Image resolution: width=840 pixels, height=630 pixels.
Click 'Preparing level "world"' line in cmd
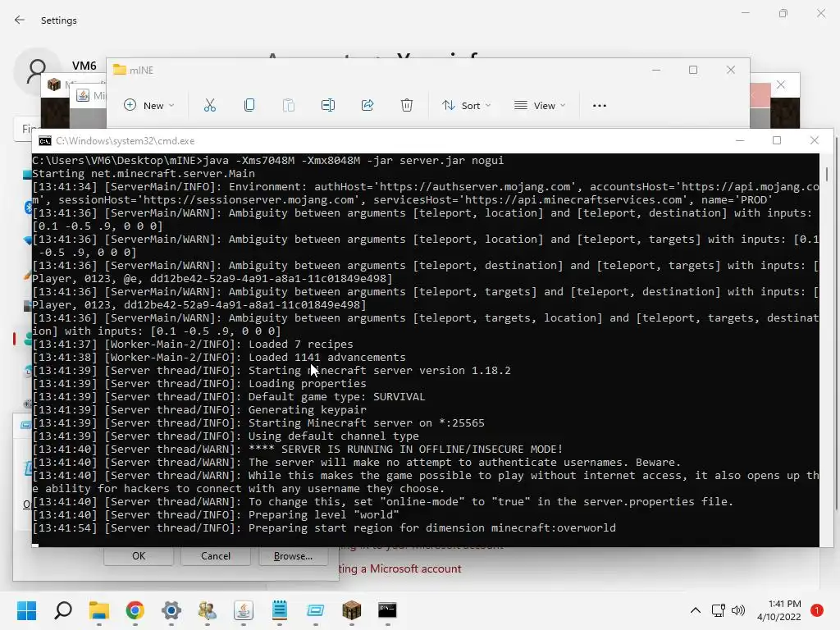click(323, 515)
